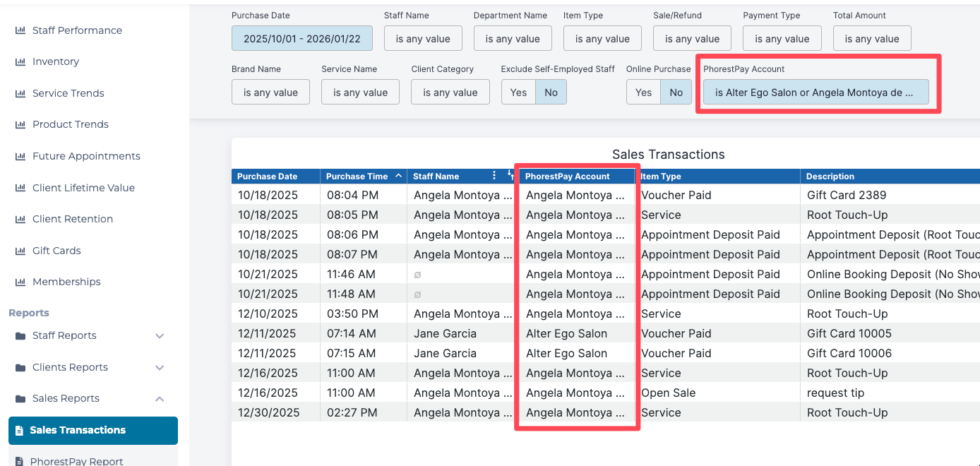Set Online Purchase to Yes
Viewport: 980px width, 466px height.
[x=643, y=92]
